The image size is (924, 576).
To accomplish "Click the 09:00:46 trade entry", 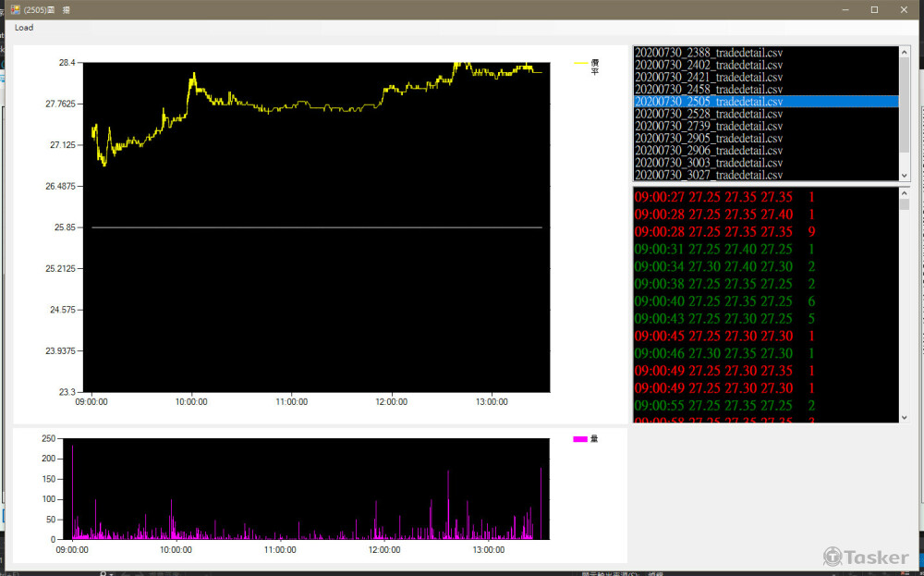I will pyautogui.click(x=725, y=353).
